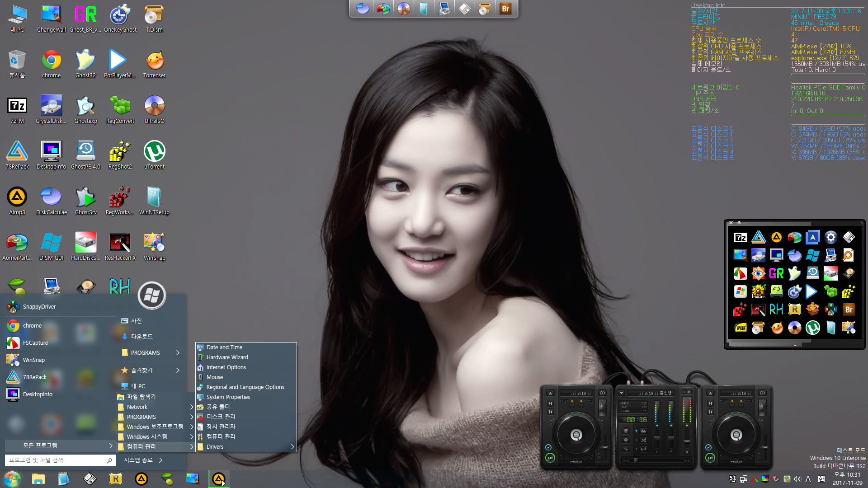Click the Adobe Bridge icon in top dock
The height and width of the screenshot is (488, 868).
[505, 9]
